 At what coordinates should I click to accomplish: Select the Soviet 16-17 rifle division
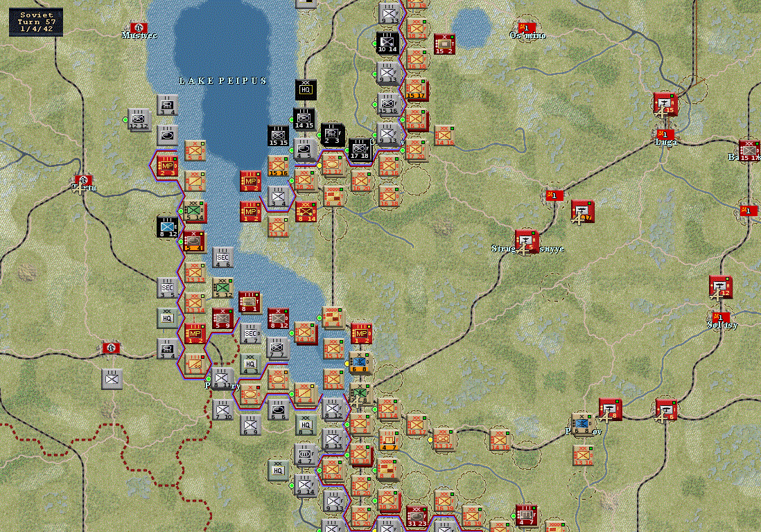[x=417, y=425]
